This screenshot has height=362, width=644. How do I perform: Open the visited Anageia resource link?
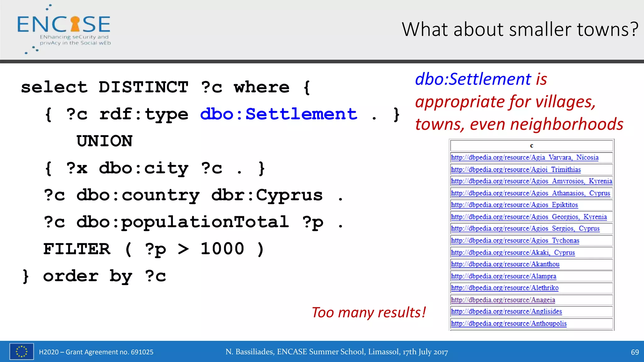coord(503,300)
